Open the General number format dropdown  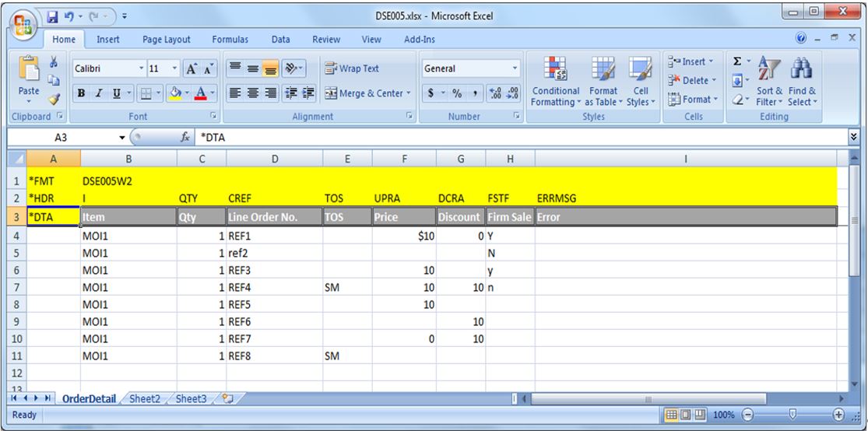(515, 68)
